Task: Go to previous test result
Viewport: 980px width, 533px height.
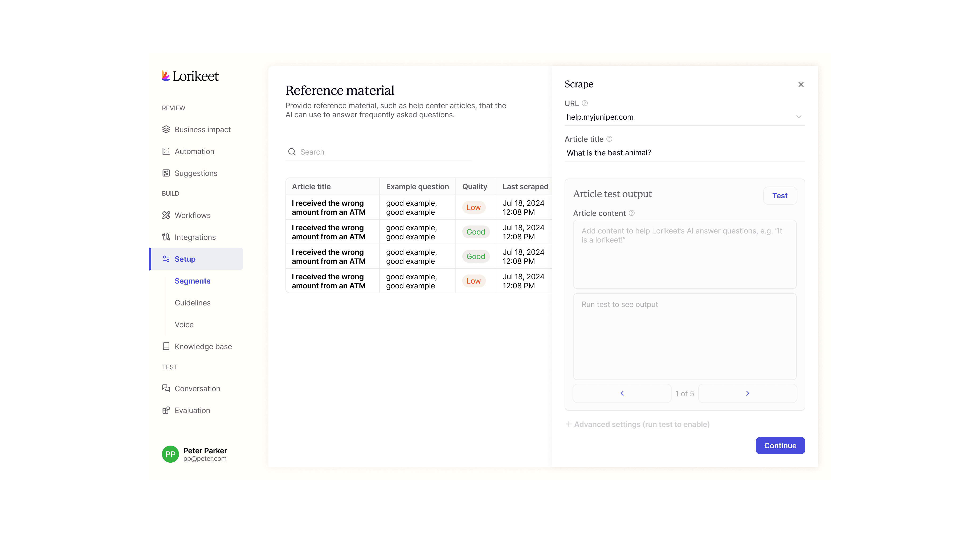Action: coord(622,393)
